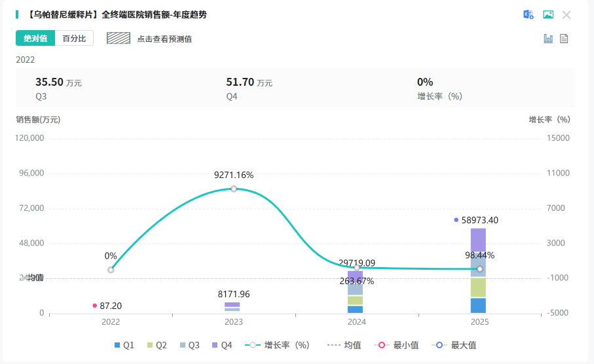Image resolution: width=594 pixels, height=364 pixels.
Task: Switch to bar chart view
Action: pyautogui.click(x=548, y=39)
